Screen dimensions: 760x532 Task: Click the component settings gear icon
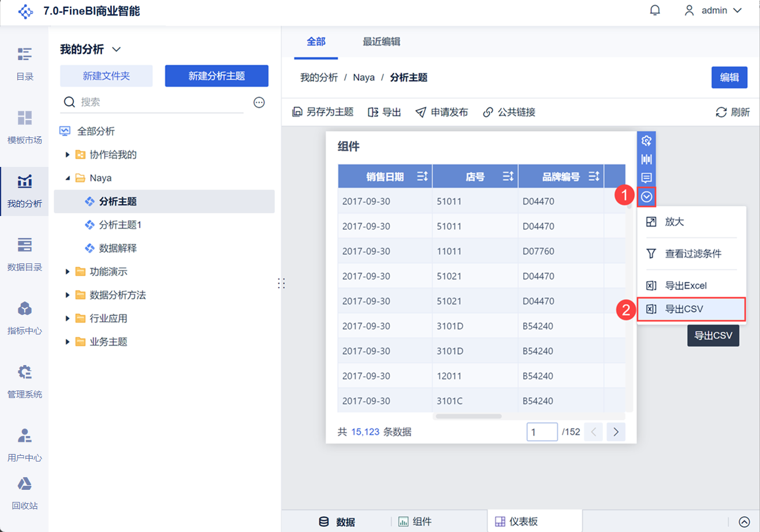pyautogui.click(x=647, y=141)
